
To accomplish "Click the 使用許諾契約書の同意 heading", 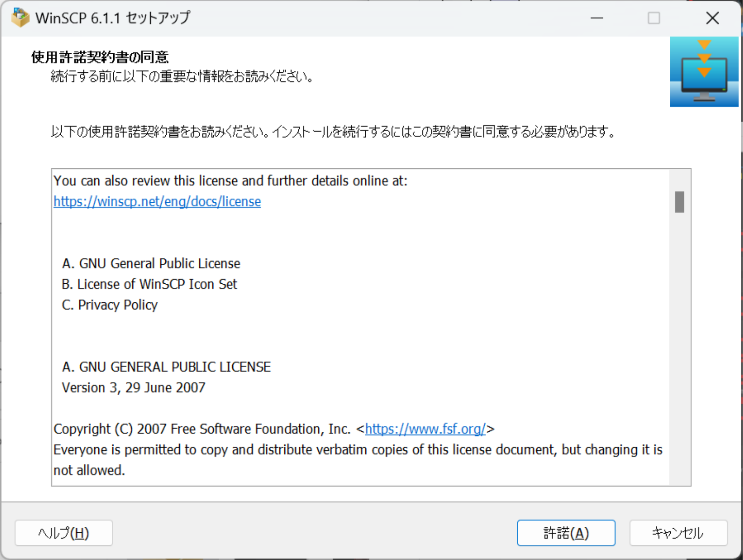I will 100,56.
